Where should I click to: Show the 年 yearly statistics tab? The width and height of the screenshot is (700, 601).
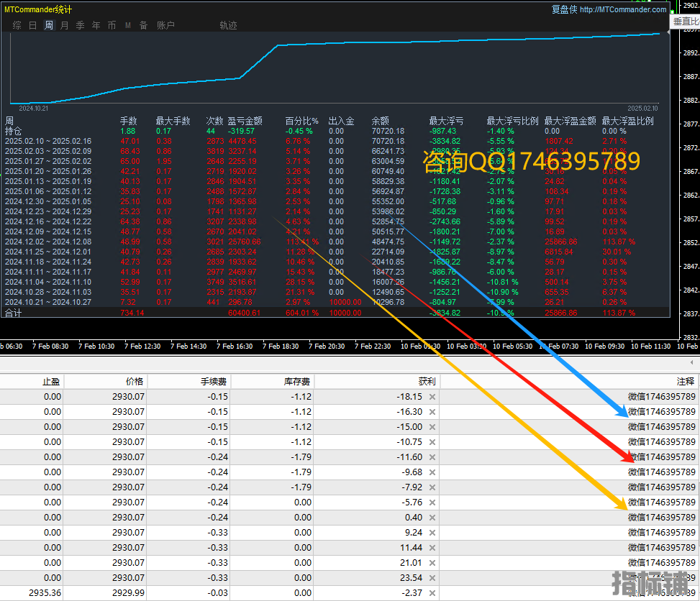tap(96, 25)
